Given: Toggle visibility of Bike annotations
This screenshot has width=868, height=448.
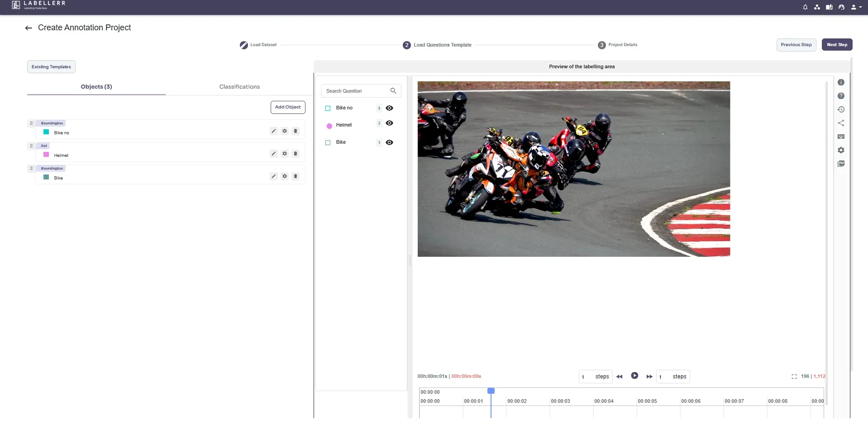Looking at the screenshot, I should (389, 142).
